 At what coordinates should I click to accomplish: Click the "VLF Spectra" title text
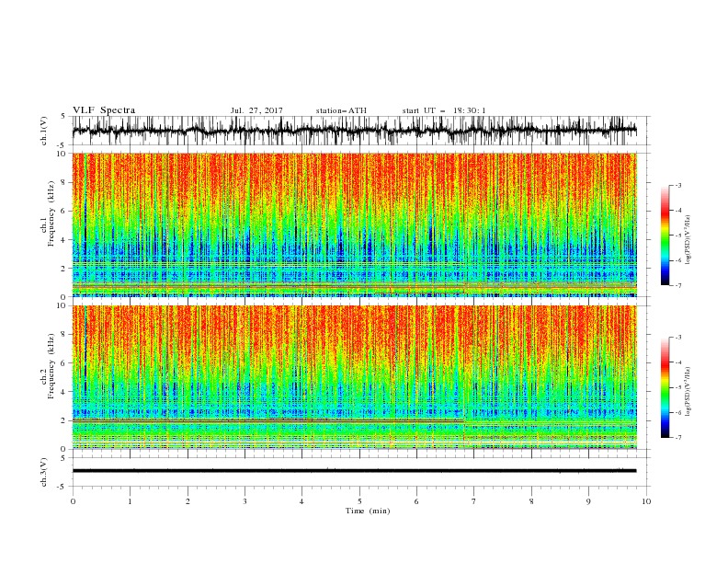click(104, 110)
